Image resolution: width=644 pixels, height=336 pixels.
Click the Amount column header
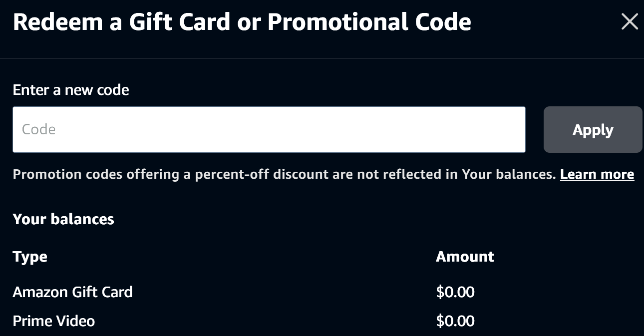coord(465,257)
